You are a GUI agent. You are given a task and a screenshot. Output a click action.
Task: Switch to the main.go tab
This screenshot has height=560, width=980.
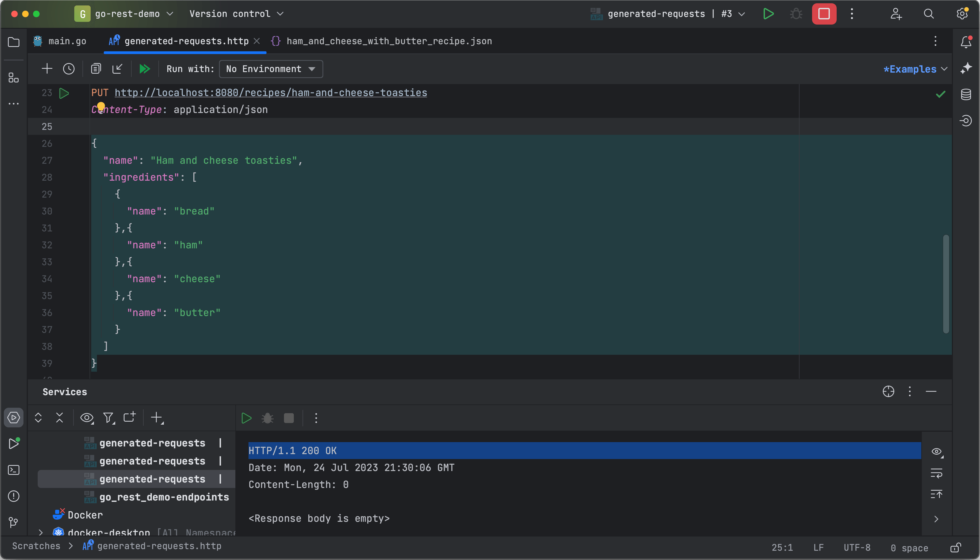click(x=68, y=41)
